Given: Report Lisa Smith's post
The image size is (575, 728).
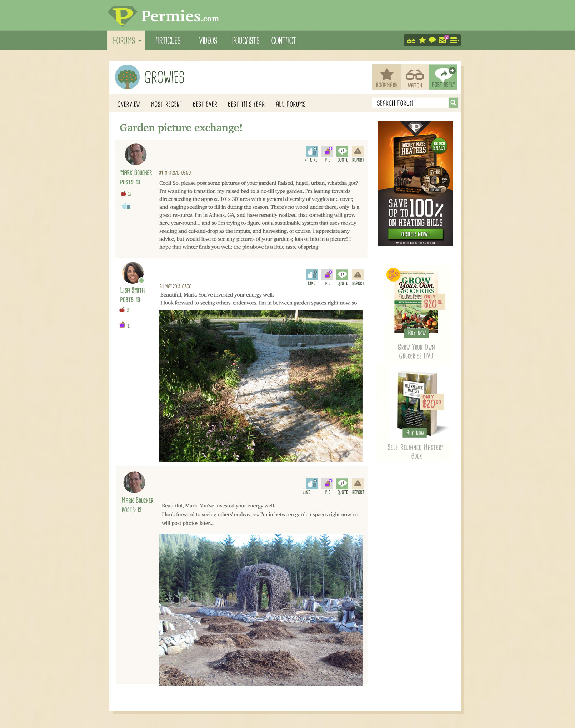Looking at the screenshot, I should click(x=358, y=278).
